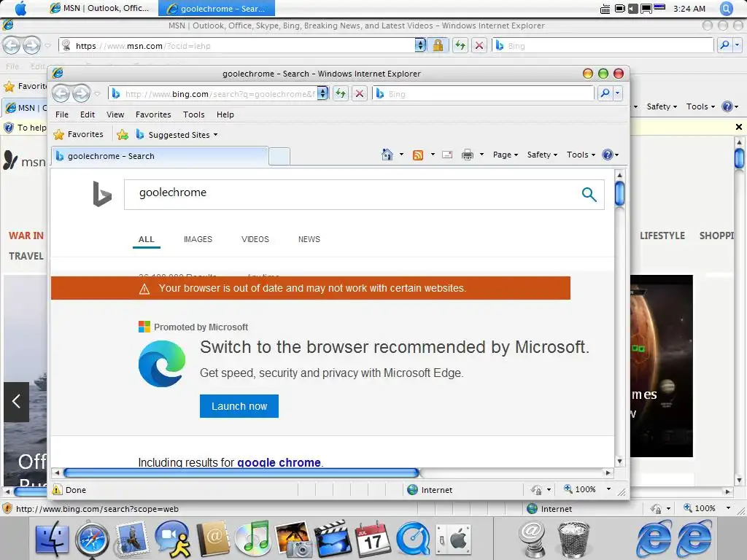Open Safari compass icon in dock
This screenshot has width=747, height=560.
point(91,539)
